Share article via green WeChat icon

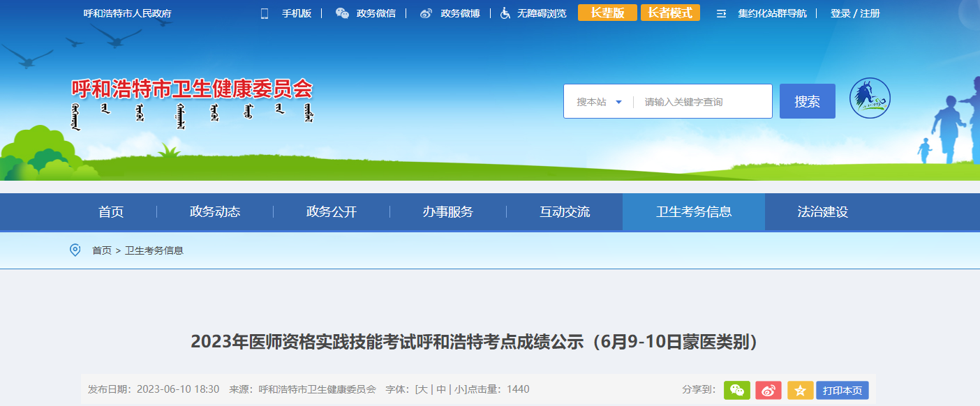click(737, 390)
